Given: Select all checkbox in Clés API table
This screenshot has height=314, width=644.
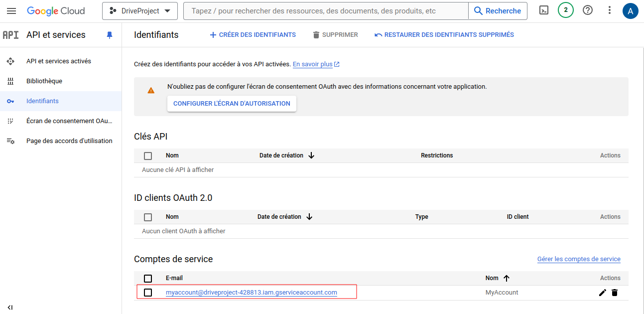Looking at the screenshot, I should click(x=148, y=156).
